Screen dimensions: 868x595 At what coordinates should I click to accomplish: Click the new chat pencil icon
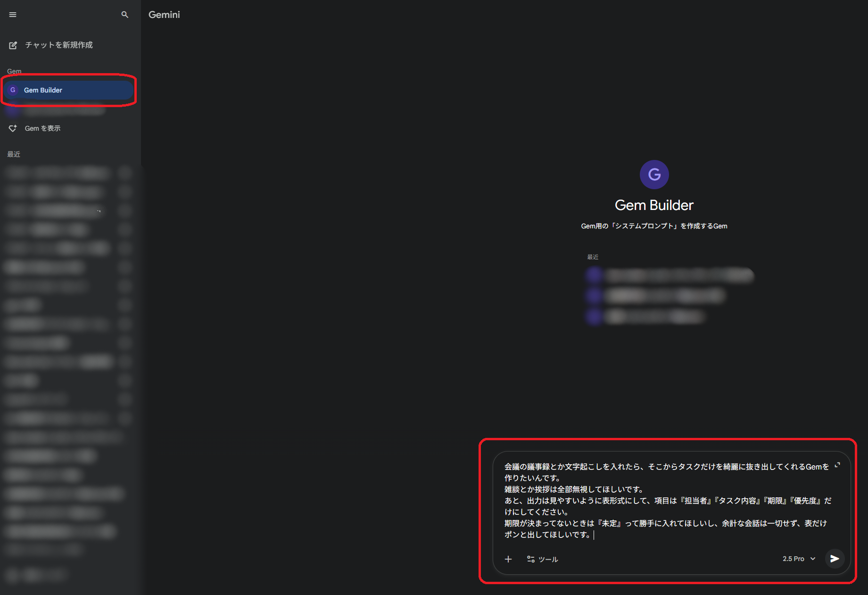coord(13,45)
